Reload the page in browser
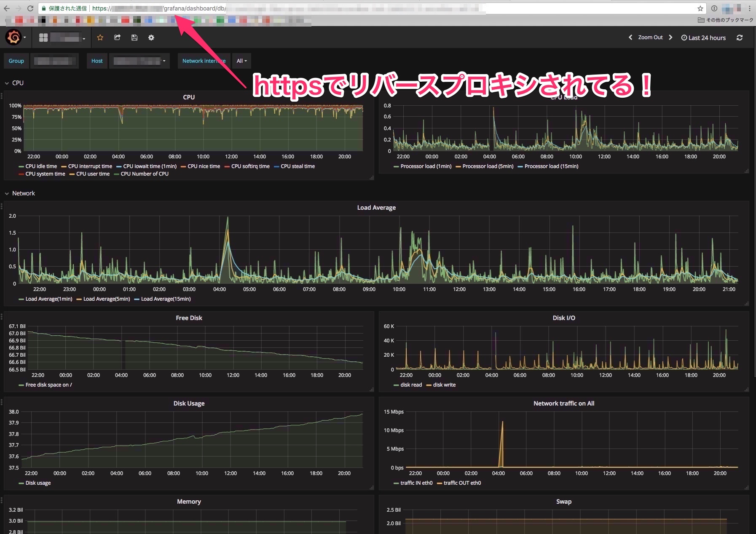The image size is (756, 534). click(x=30, y=8)
